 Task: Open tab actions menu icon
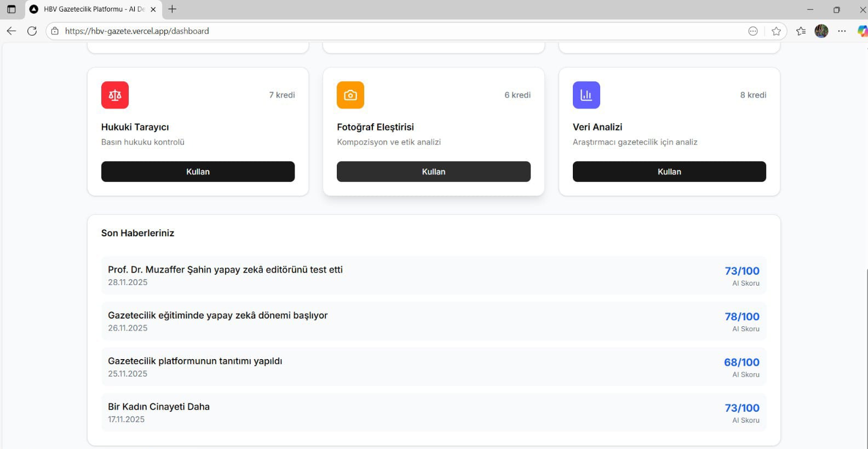click(12, 9)
